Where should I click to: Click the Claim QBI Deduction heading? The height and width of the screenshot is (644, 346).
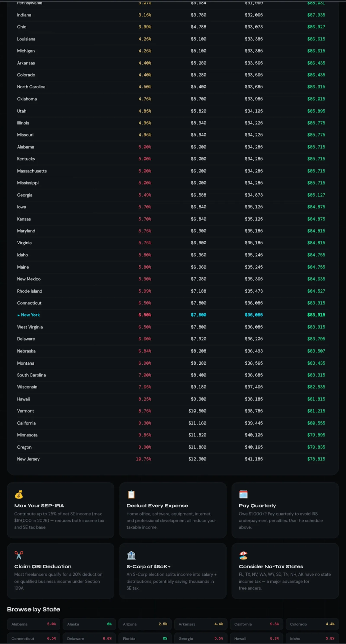pos(43,567)
